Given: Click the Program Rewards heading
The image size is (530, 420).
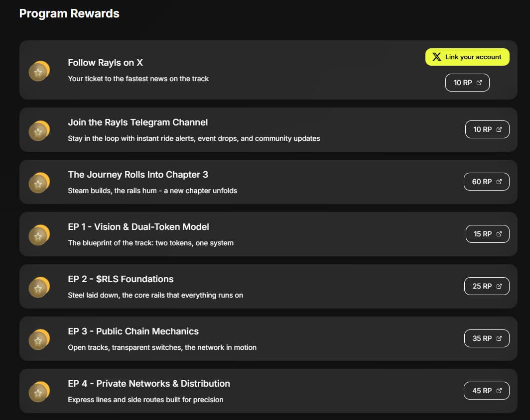Looking at the screenshot, I should pyautogui.click(x=69, y=13).
